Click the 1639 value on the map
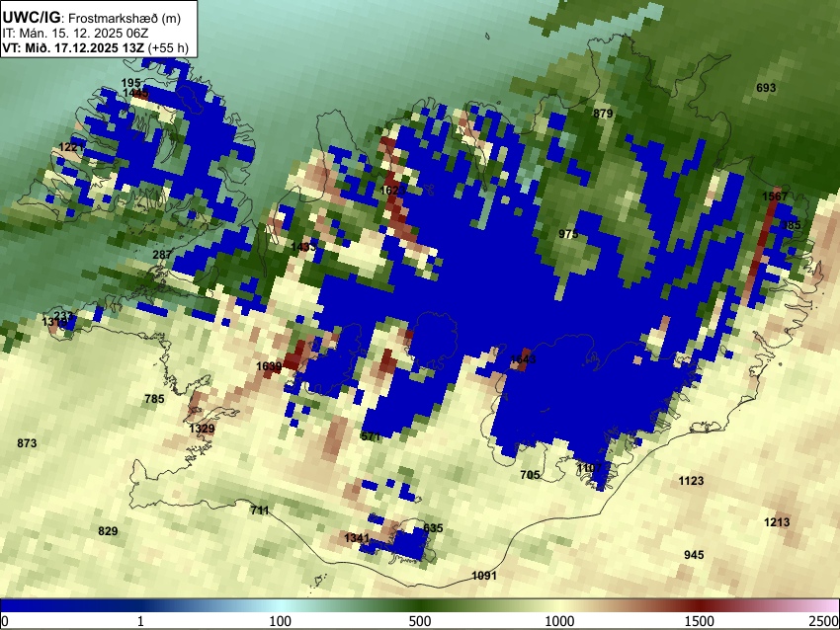Screen dimensions: 840x630 [x=269, y=366]
